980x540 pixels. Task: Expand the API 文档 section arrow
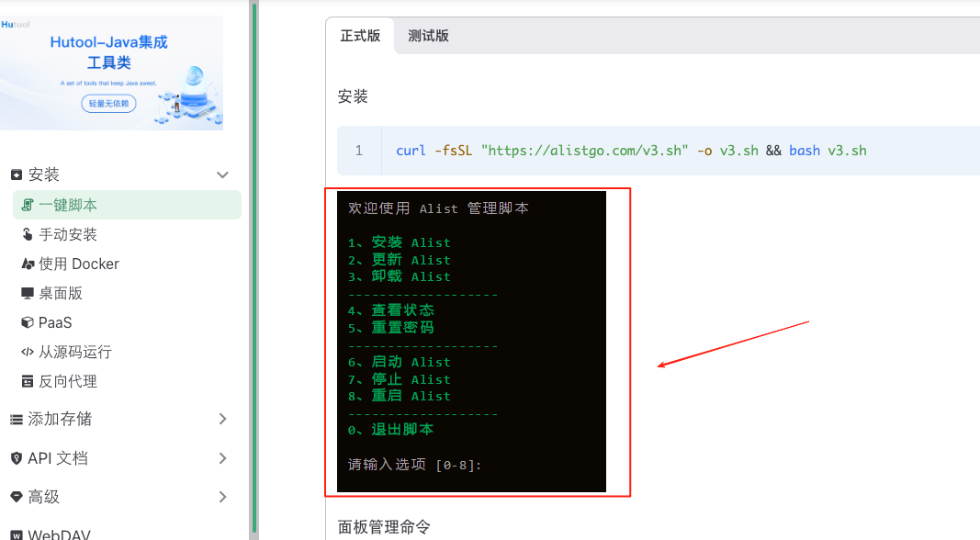223,458
